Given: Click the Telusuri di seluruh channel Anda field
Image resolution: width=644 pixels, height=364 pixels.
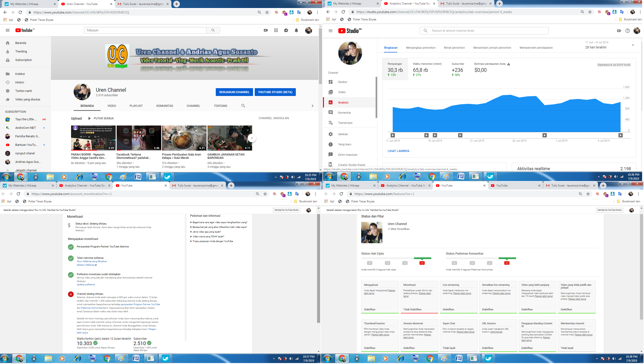Looking at the screenshot, I should click(x=484, y=31).
